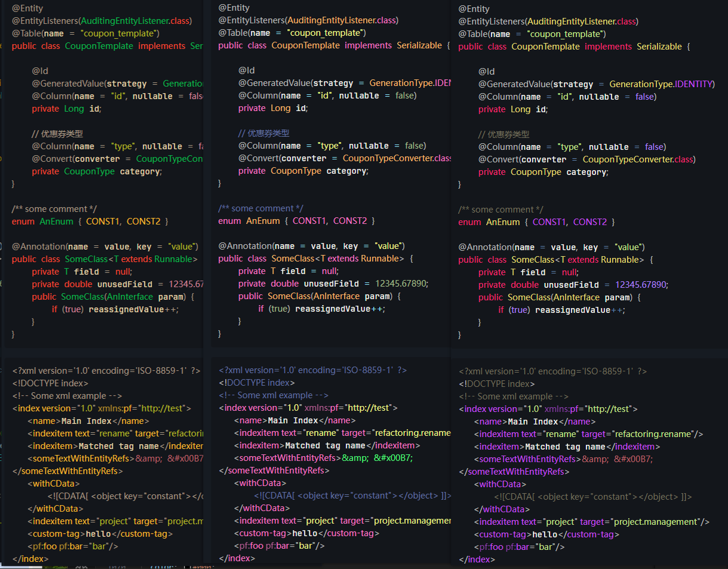The width and height of the screenshot is (728, 569).
Task: Select the @EntityListeners line in the left panel
Action: (x=102, y=21)
